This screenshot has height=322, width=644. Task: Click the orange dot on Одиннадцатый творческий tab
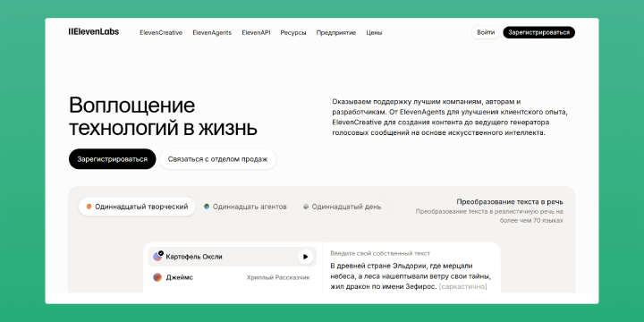click(89, 207)
